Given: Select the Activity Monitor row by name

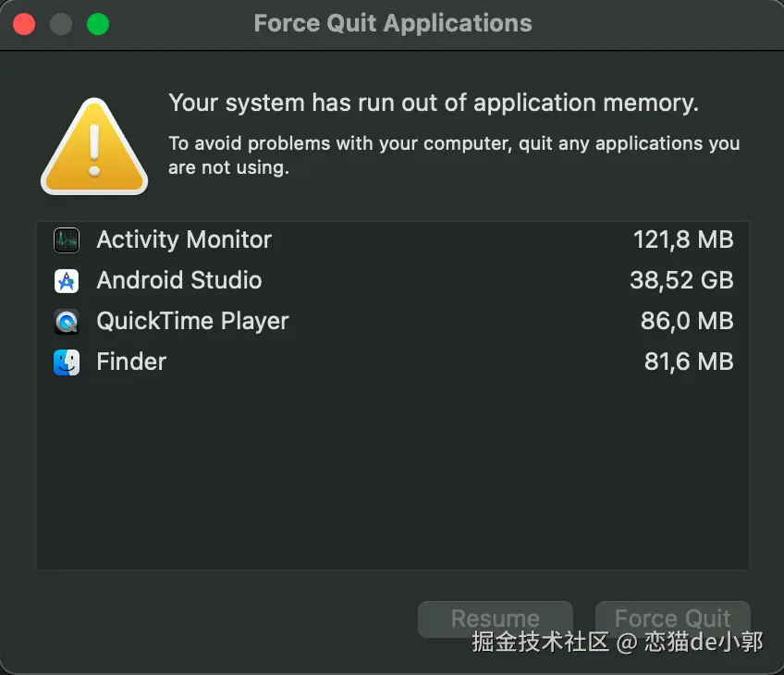Looking at the screenshot, I should pyautogui.click(x=184, y=240).
